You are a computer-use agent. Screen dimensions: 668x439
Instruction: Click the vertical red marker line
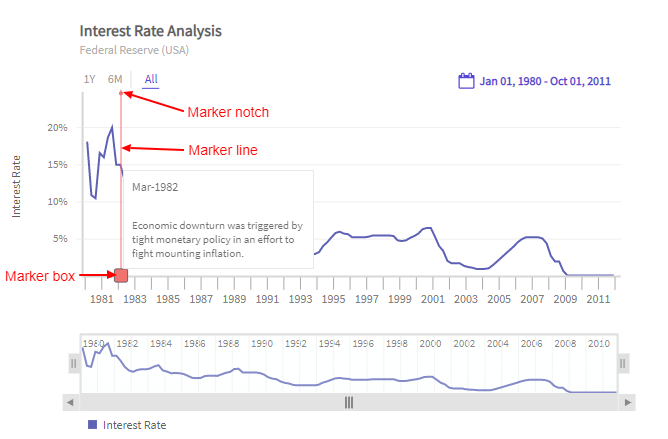click(x=121, y=200)
